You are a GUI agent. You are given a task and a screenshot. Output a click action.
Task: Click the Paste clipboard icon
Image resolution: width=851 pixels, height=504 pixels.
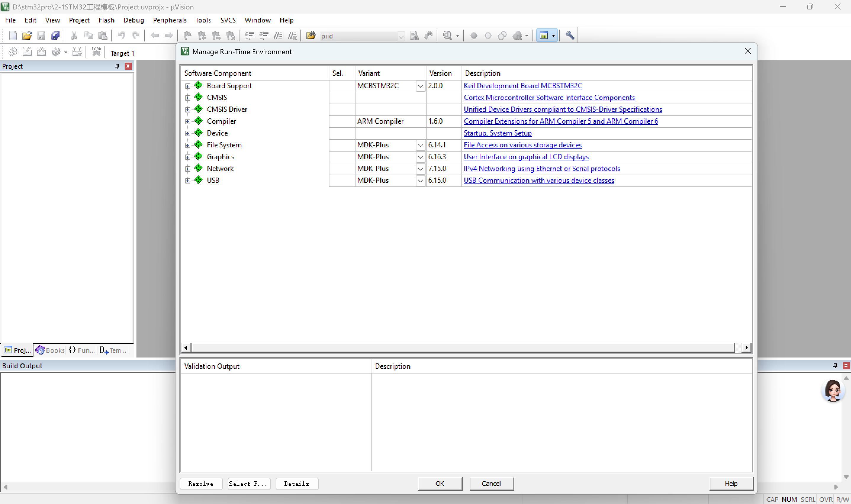tap(102, 36)
